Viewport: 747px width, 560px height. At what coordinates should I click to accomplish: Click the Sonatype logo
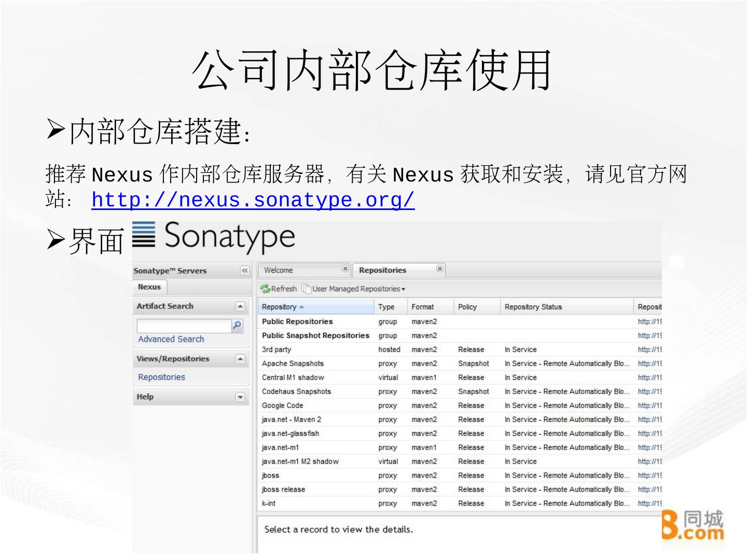(x=214, y=237)
